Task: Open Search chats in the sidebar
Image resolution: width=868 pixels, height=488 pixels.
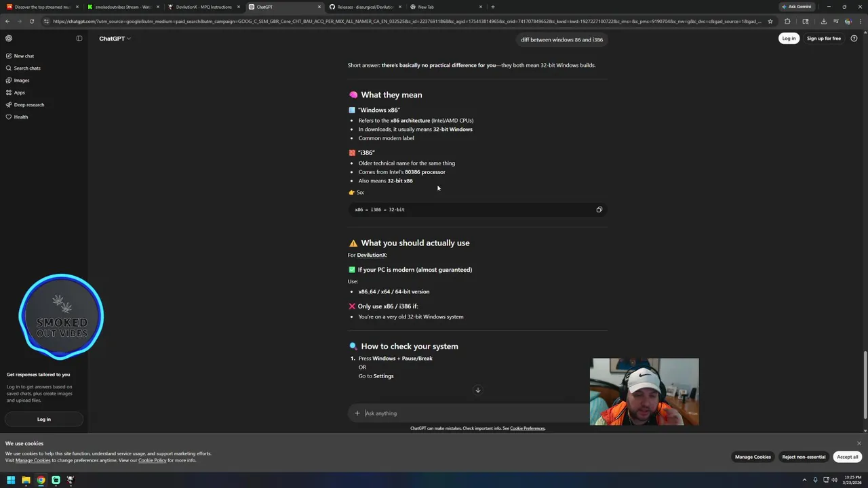Action: pos(27,68)
